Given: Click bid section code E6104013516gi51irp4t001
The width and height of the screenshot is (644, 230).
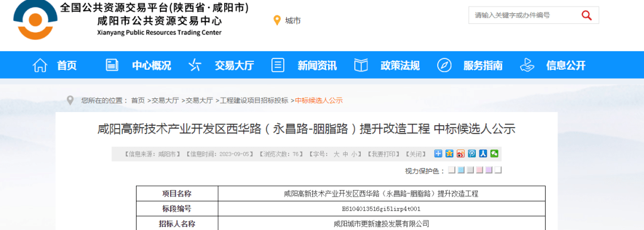Looking at the screenshot, I should pyautogui.click(x=381, y=209).
